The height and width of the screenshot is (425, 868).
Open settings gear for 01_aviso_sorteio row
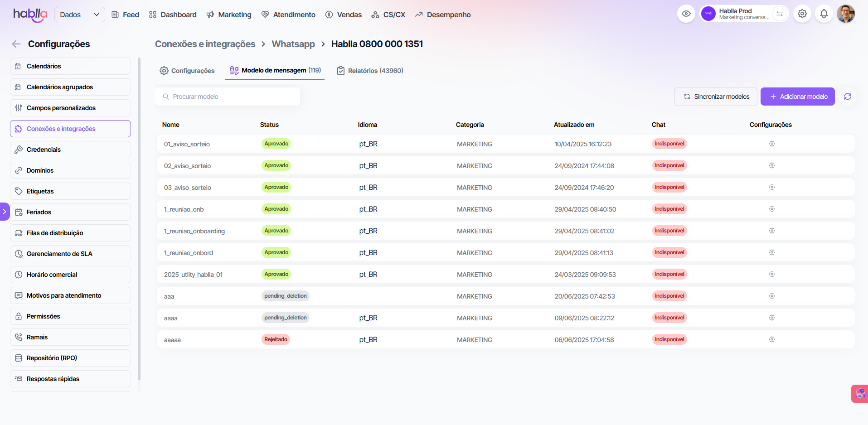(x=771, y=144)
